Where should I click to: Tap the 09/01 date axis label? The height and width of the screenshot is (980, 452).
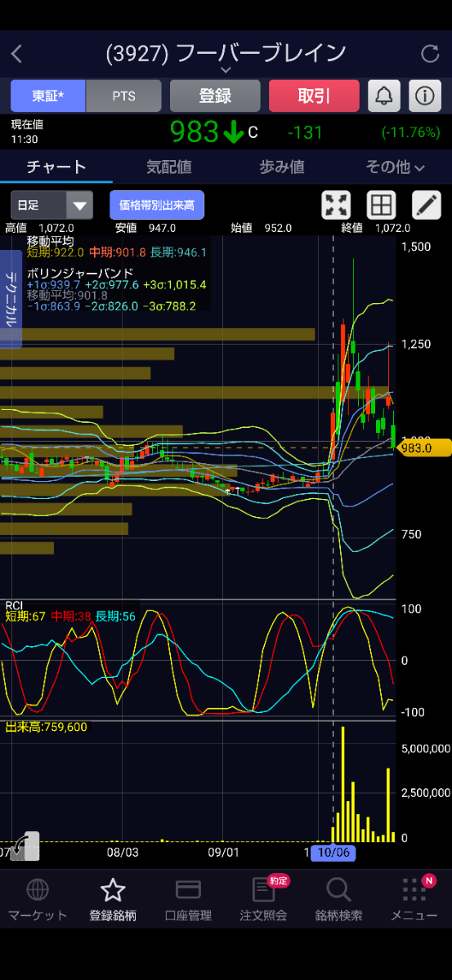click(223, 852)
